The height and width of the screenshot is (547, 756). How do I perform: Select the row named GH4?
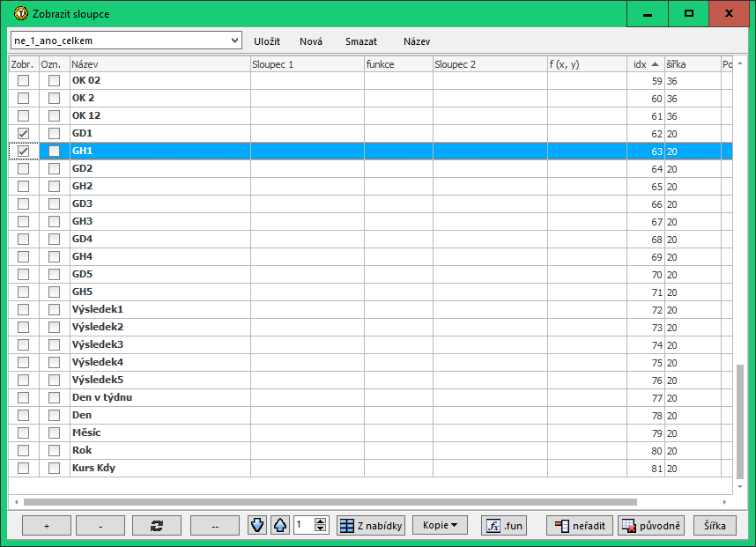coord(370,257)
